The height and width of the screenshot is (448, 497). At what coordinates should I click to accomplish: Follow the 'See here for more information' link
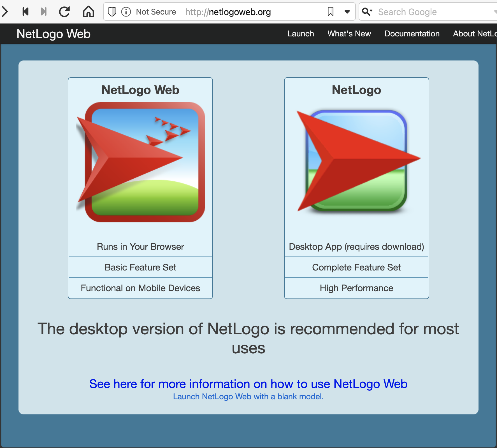tap(248, 384)
